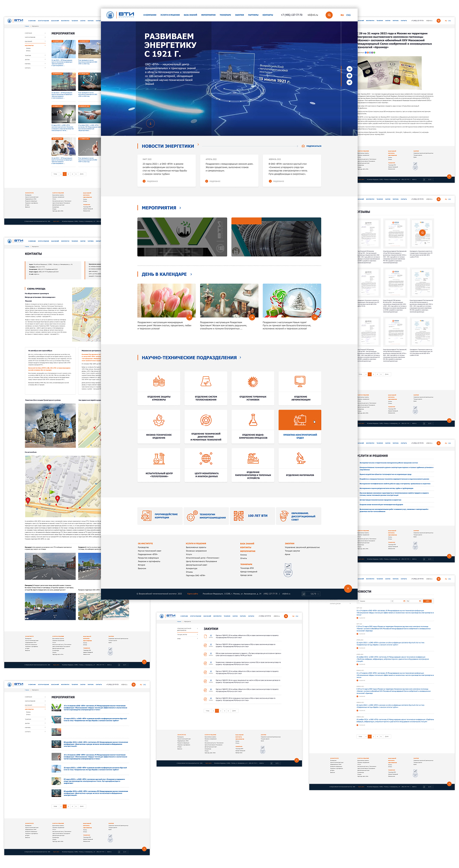Switch site language to RU

342,15
